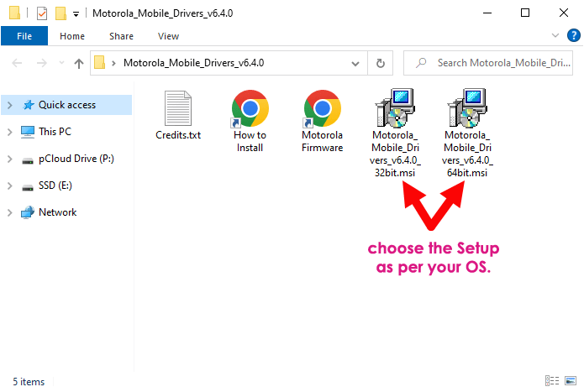Click the breadcrumb chevron before folder name
This screenshot has width=584, height=392.
[x=113, y=63]
